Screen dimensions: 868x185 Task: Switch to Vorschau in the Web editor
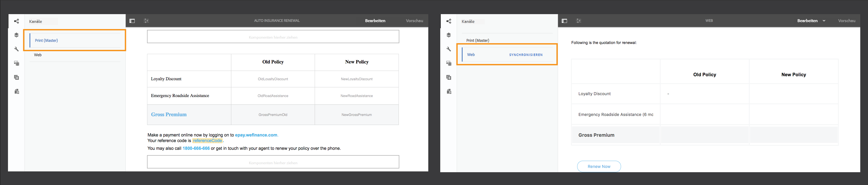tap(847, 21)
